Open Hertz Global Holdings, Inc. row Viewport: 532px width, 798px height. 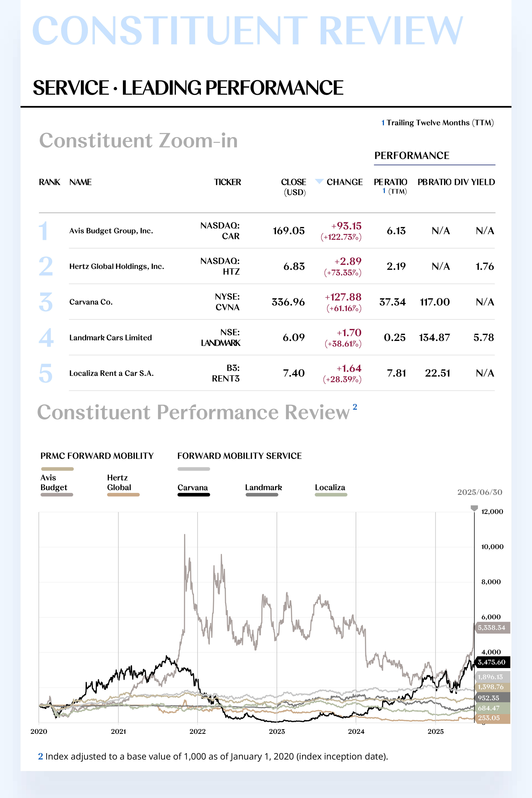click(x=267, y=266)
